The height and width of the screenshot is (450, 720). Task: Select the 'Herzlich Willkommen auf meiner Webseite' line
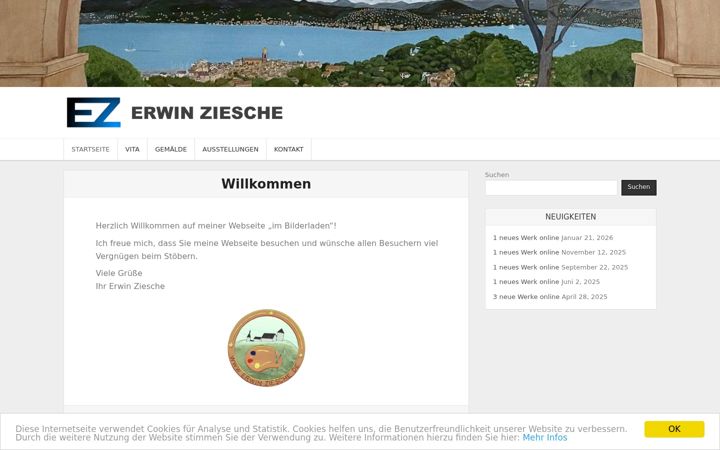[216, 226]
